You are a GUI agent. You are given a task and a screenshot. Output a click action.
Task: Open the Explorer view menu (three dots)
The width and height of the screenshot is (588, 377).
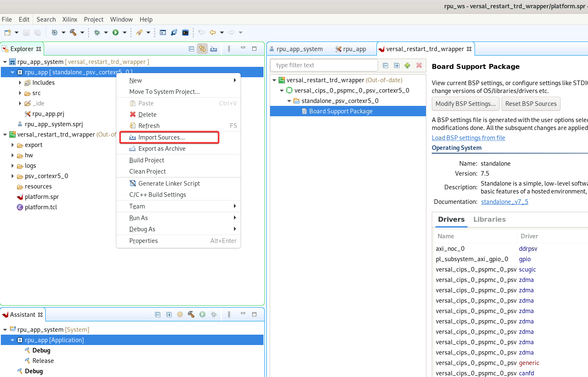pyautogui.click(x=229, y=49)
